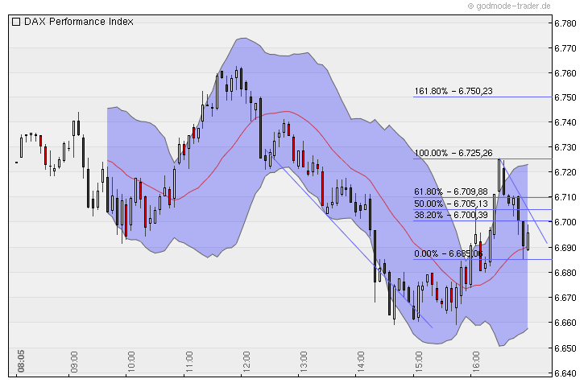Click the 0.00% – 6.685,06 Fibonacci label
Screen dimensions: 588x387
[x=449, y=253]
